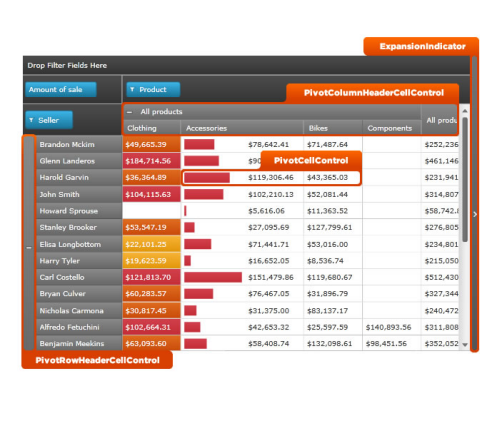Click the Seller field button
The image size is (500, 428).
tap(49, 120)
